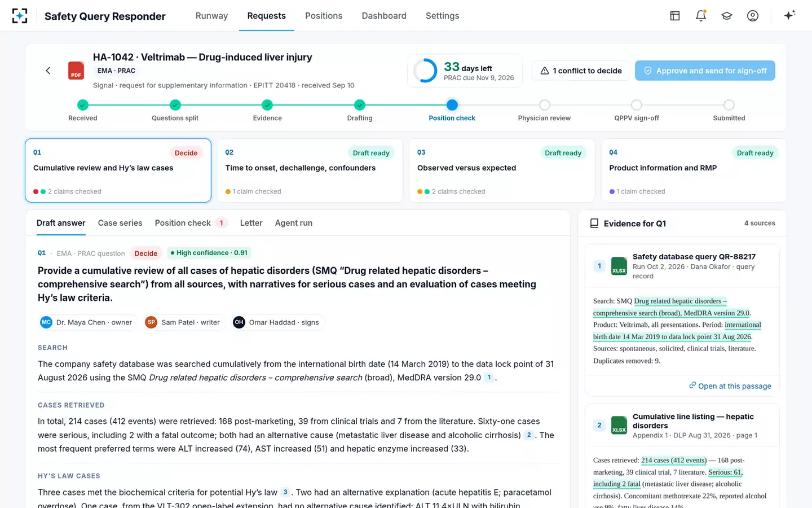812x508 pixels.
Task: Launch the AI sparkle assistant icon
Action: 789,15
